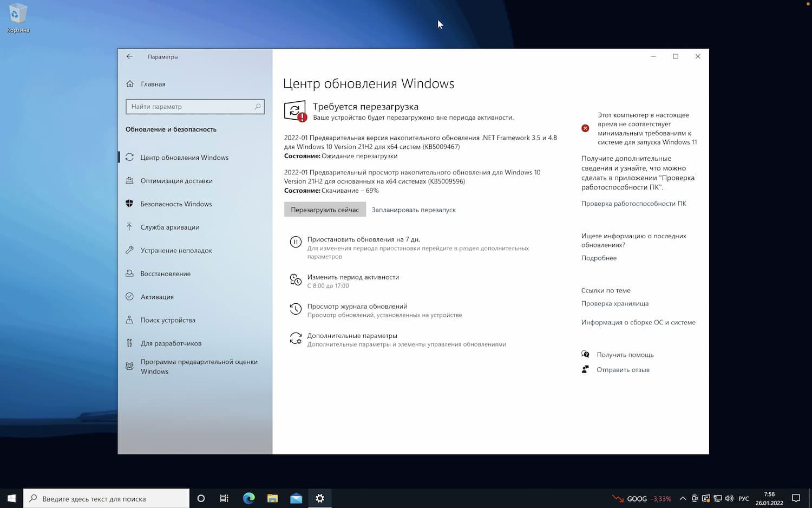Launch Microsoft Edge from the taskbar
Image resolution: width=812 pixels, height=508 pixels.
[248, 498]
